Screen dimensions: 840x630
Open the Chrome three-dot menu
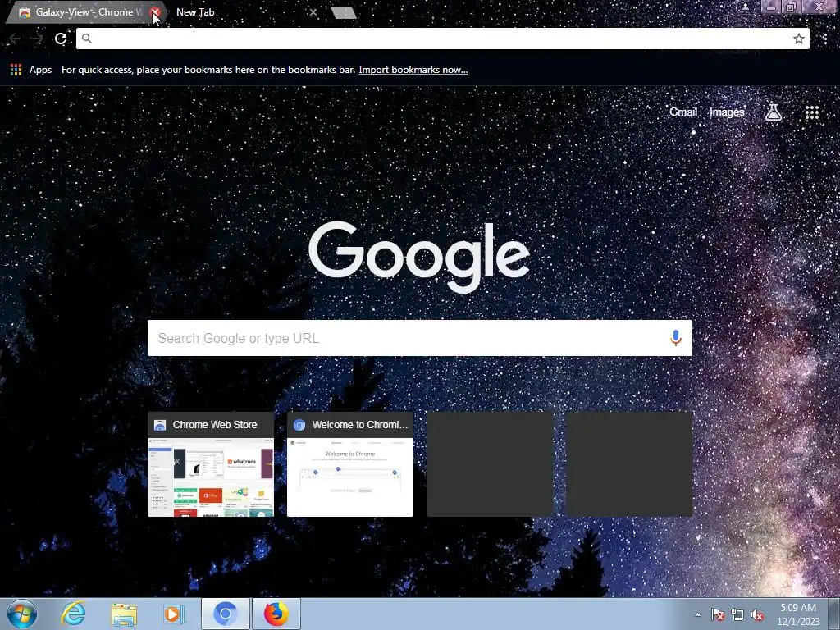click(x=825, y=39)
